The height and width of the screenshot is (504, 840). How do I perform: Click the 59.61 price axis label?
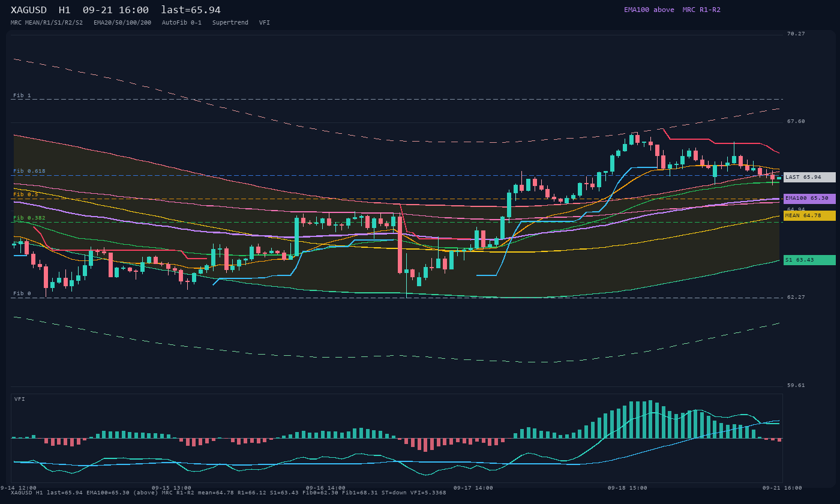(796, 385)
